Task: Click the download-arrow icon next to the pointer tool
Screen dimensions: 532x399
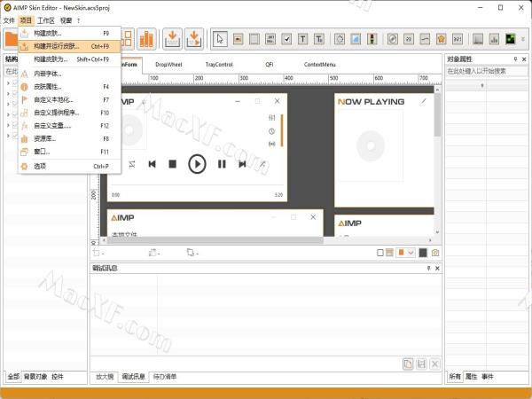Action: pos(195,39)
